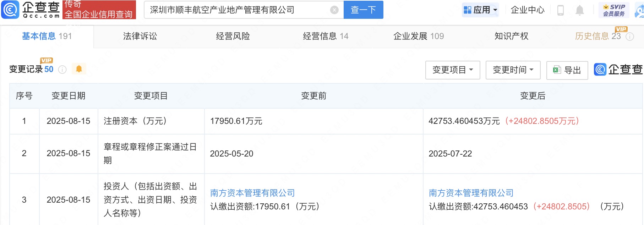Click the info icon beside 变更记录

click(62, 70)
